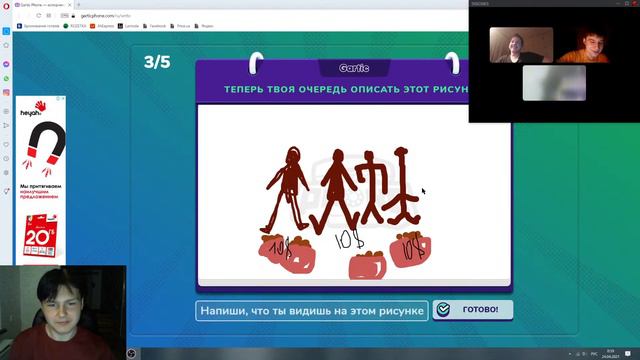Click the lock icon in address bar
The image size is (640, 360).
pyautogui.click(x=73, y=16)
